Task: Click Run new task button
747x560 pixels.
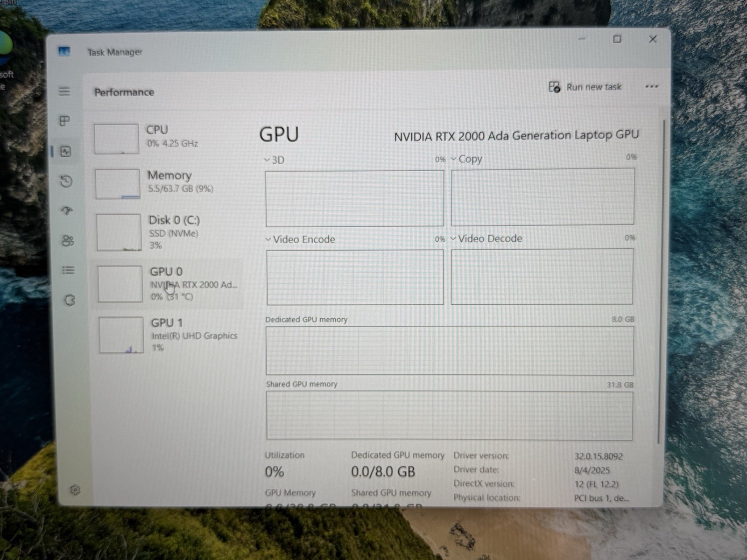Action: [x=585, y=87]
